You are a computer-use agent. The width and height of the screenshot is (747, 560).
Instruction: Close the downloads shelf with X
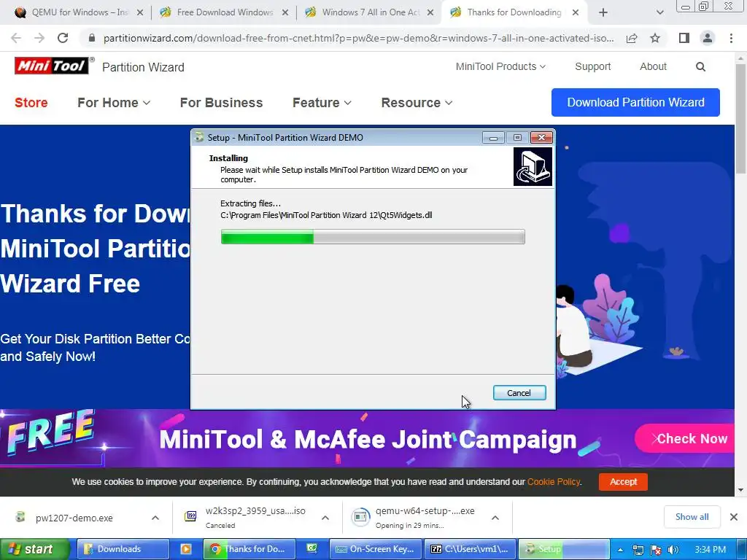[734, 517]
